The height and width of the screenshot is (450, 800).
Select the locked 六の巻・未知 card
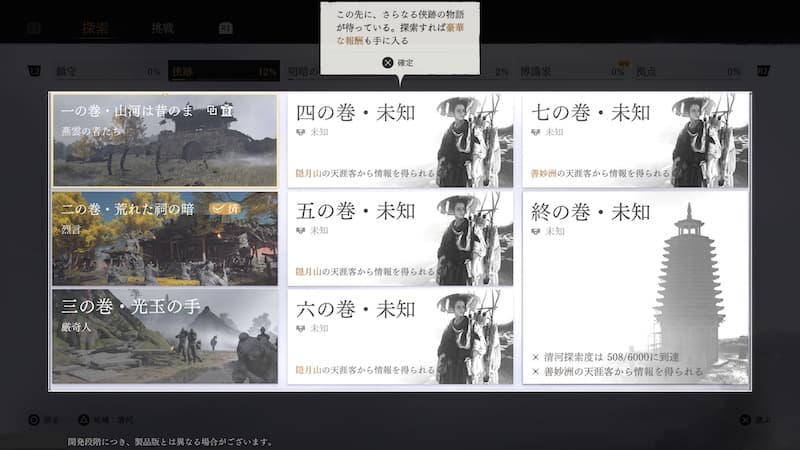click(400, 335)
